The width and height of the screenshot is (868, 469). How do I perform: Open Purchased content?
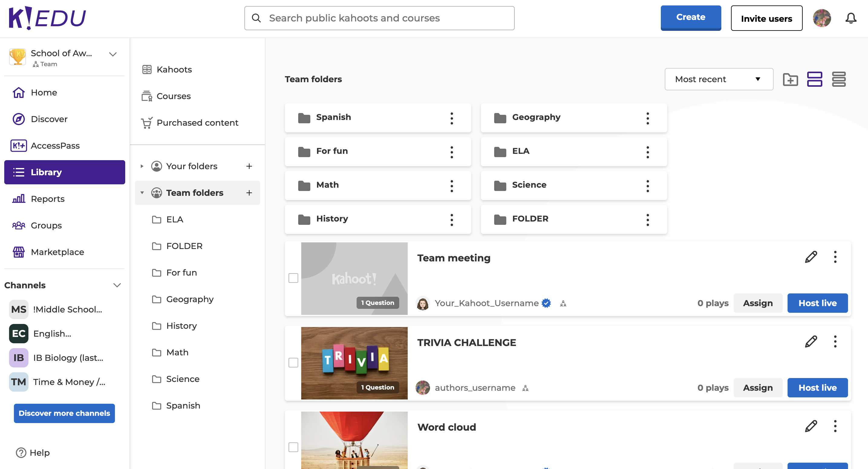pos(197,123)
